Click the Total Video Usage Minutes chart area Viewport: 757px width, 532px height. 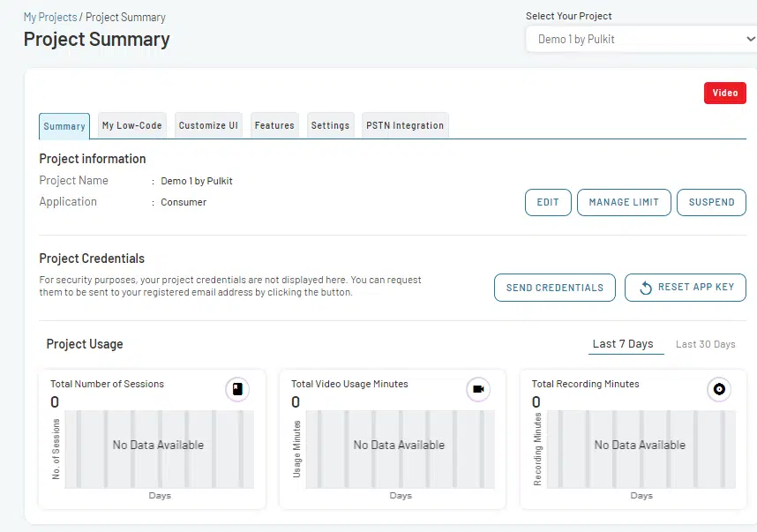point(399,449)
